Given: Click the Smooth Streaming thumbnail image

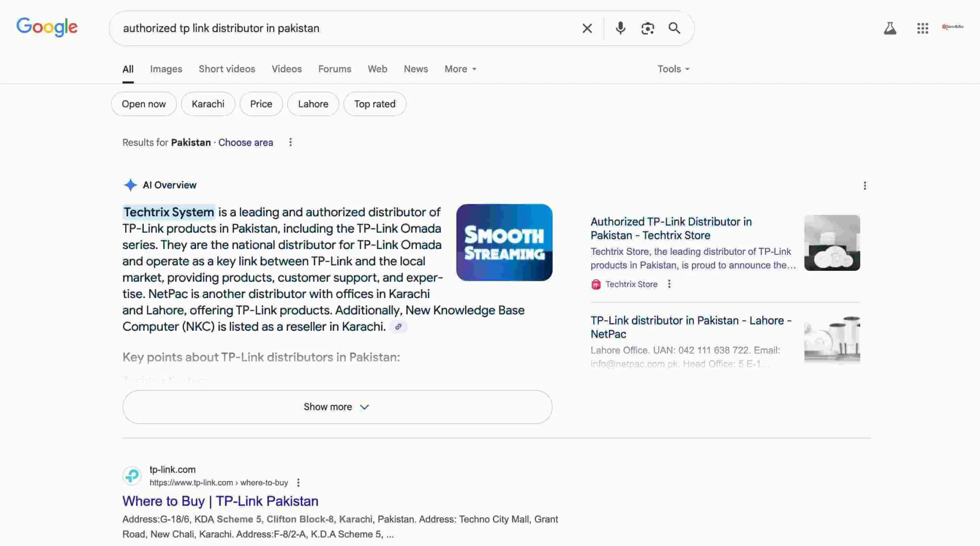Looking at the screenshot, I should click(504, 243).
